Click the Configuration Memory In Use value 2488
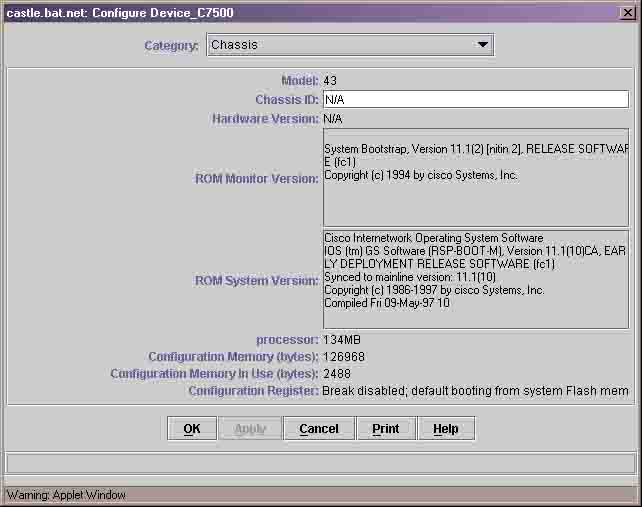 (x=337, y=374)
